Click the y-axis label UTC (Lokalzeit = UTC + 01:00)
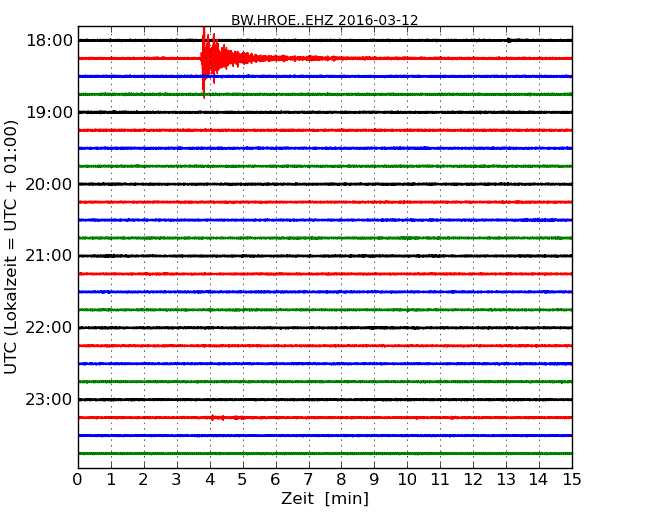Screen dimensions: 650x520 click(x=11, y=247)
